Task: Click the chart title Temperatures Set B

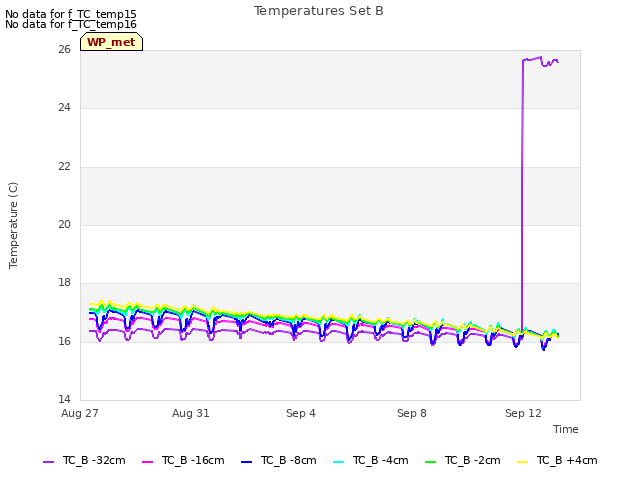Action: (x=319, y=11)
